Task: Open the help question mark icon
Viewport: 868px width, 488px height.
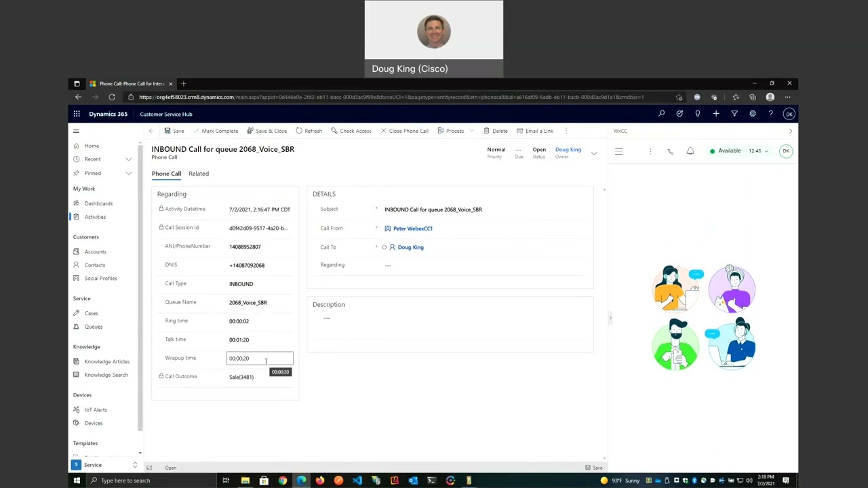Action: pos(771,114)
